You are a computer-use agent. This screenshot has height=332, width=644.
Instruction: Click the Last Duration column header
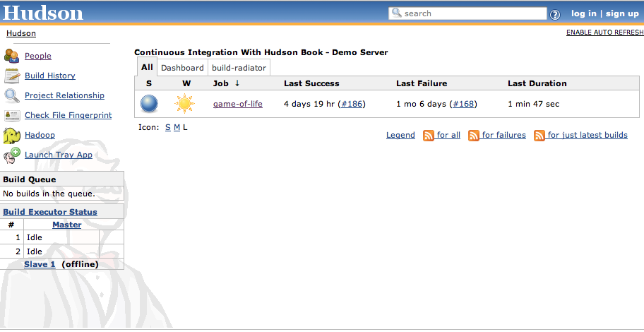point(537,83)
